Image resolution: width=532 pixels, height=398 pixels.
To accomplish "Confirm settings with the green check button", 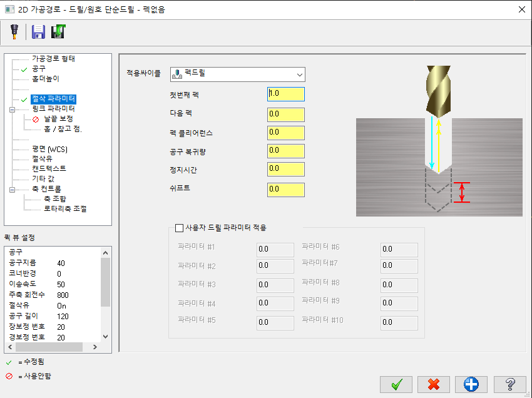I will point(396,384).
